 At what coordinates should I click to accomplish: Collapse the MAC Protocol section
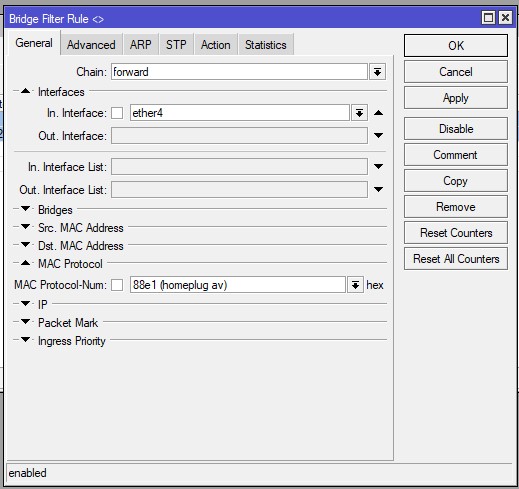(x=26, y=263)
